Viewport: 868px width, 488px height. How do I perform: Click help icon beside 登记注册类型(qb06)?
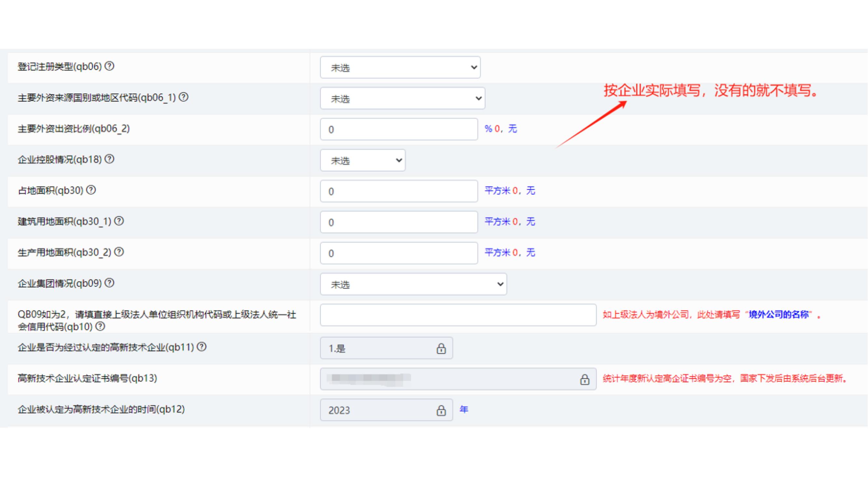coord(109,66)
